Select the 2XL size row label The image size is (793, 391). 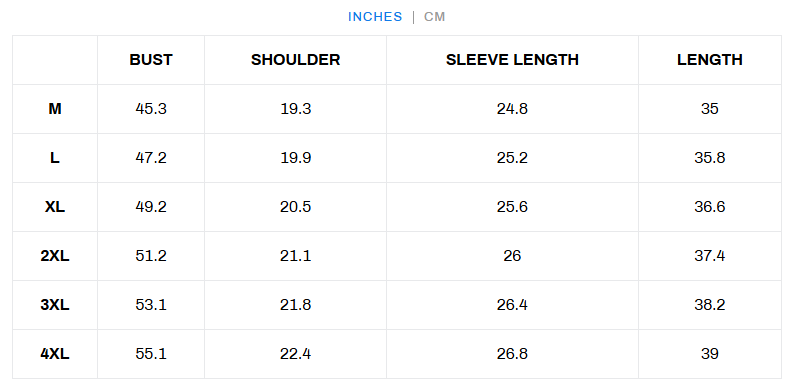tap(55, 256)
